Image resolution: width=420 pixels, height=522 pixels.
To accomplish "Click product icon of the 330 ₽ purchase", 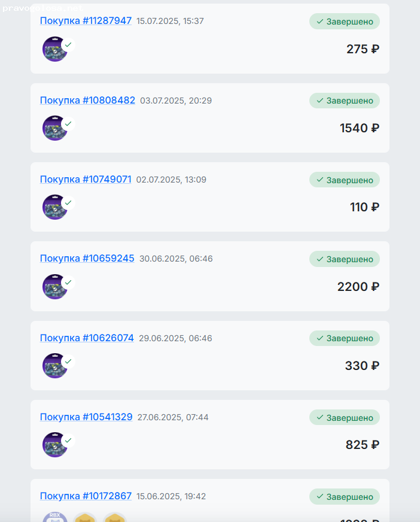I will [x=54, y=366].
